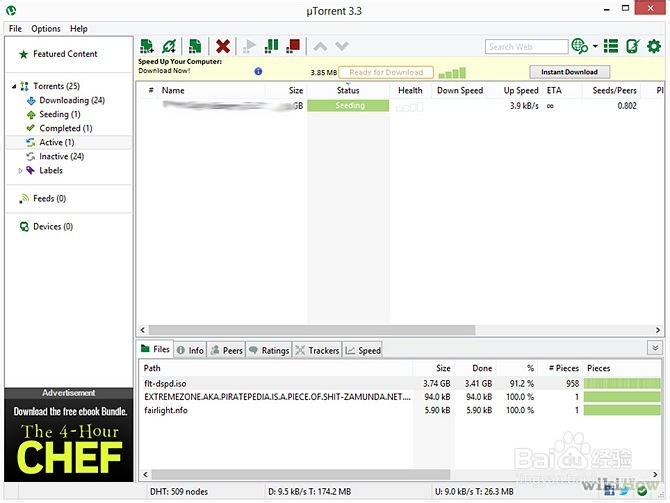Click the Stop torrent icon
Viewport: 670px width, 503px height.
[293, 46]
